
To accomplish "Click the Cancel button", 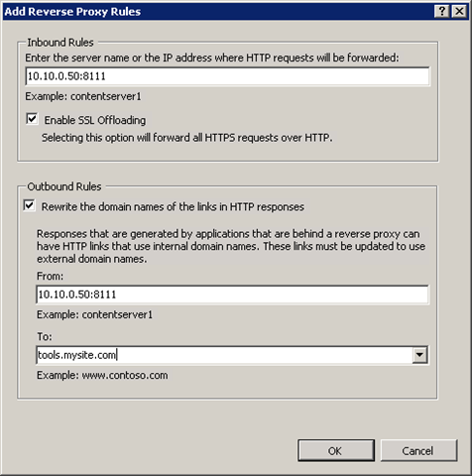I will (418, 450).
